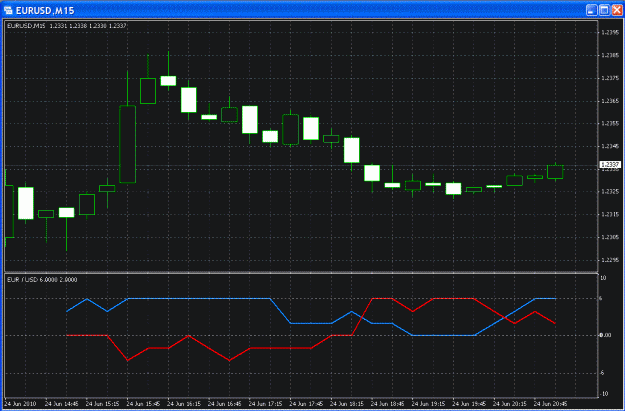Click the chart window icon in title bar
Screen dimensions: 625x411
8,10
